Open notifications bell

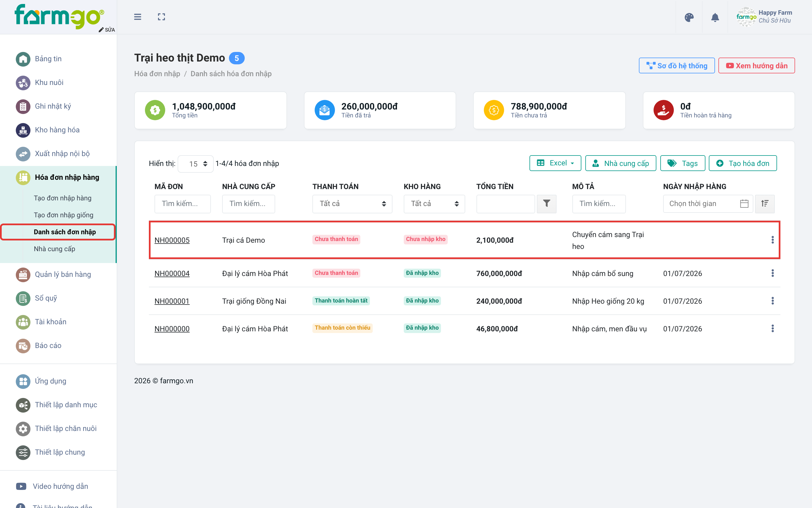pyautogui.click(x=715, y=17)
